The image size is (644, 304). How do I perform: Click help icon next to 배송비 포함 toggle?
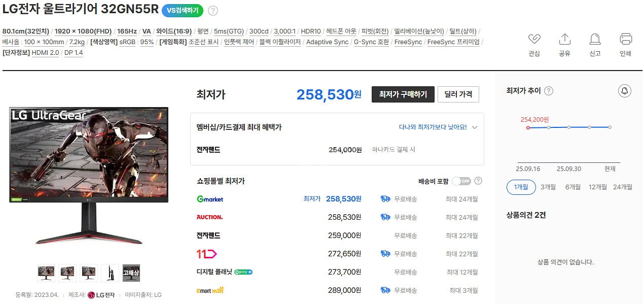[478, 181]
